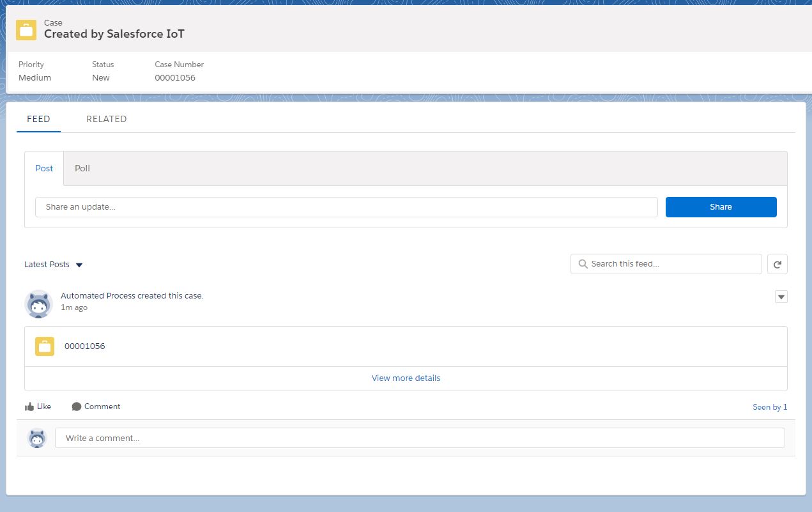Click the Comment speech bubble icon
This screenshot has height=512, width=812.
(77, 407)
